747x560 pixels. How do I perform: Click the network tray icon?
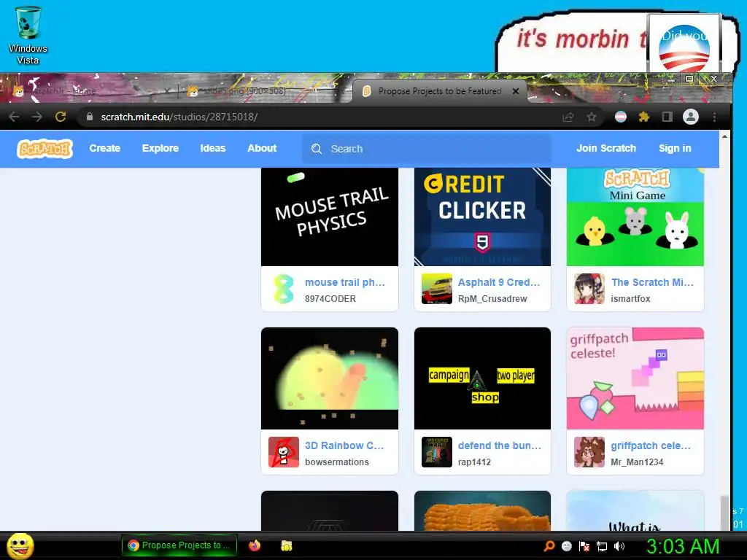coord(602,546)
